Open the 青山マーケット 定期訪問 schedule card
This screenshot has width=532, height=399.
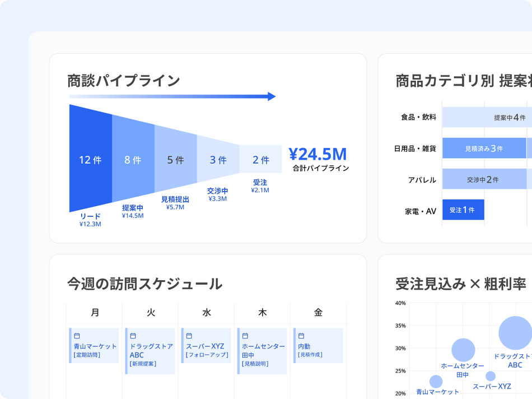[94, 345]
